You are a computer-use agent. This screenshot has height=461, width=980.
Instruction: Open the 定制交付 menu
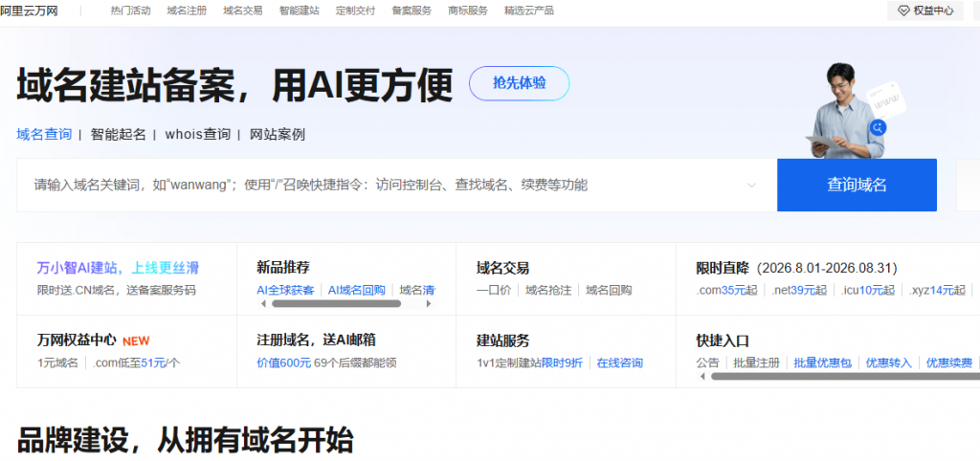(356, 11)
